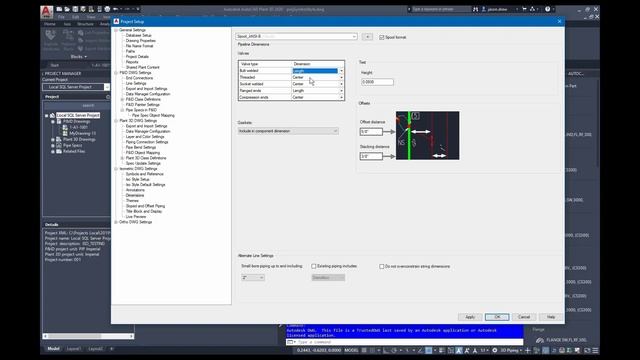The width and height of the screenshot is (640, 360).
Task: Open the AutoCAD application menu icon
Action: [x=47, y=12]
